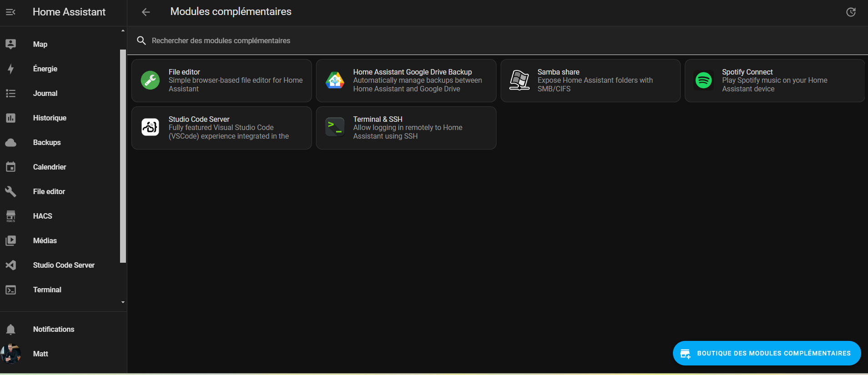Click the Backups cloud icon
This screenshot has height=375, width=868.
click(x=11, y=142)
